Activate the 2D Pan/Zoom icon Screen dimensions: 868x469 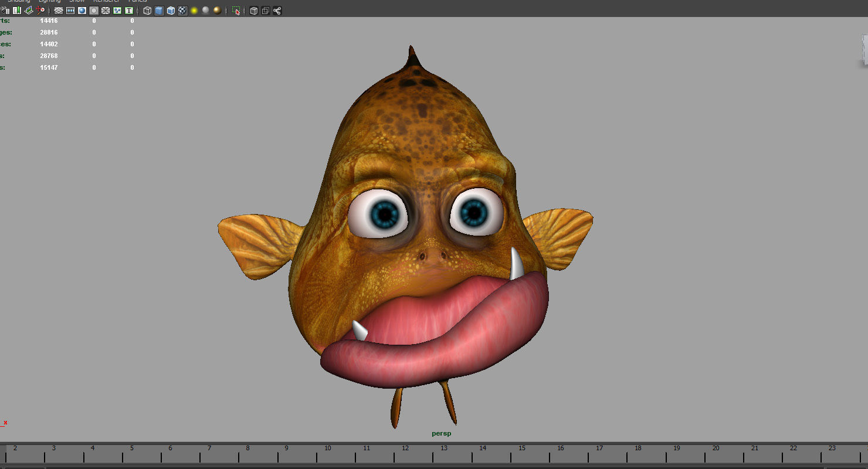pyautogui.click(x=40, y=11)
